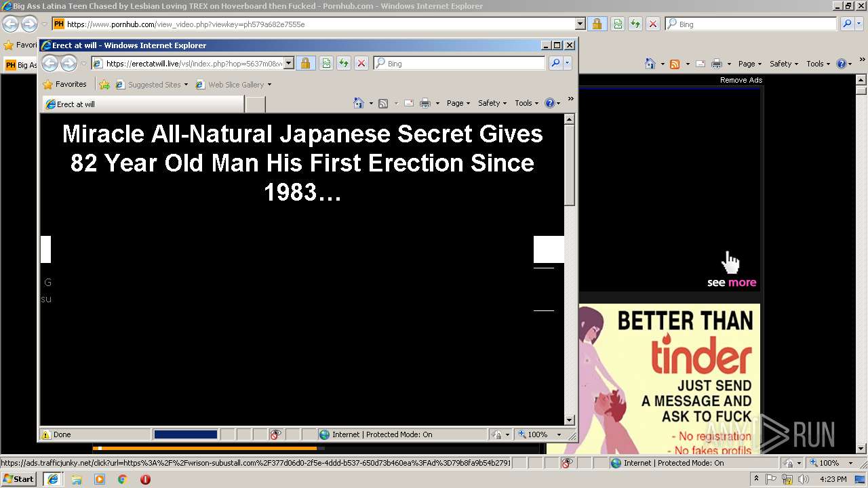Screen dimensions: 868x488
Task: Click the Home icon in rear window
Action: [x=650, y=64]
